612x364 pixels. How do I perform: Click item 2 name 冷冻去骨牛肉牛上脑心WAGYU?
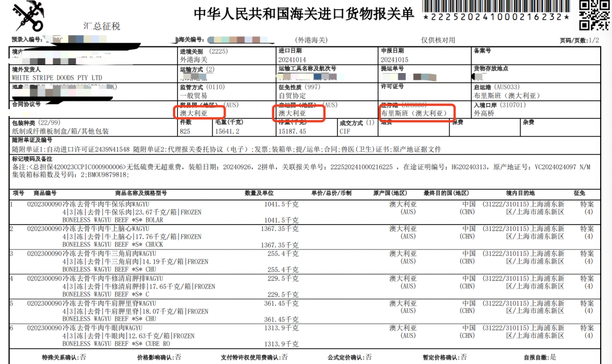click(106, 229)
